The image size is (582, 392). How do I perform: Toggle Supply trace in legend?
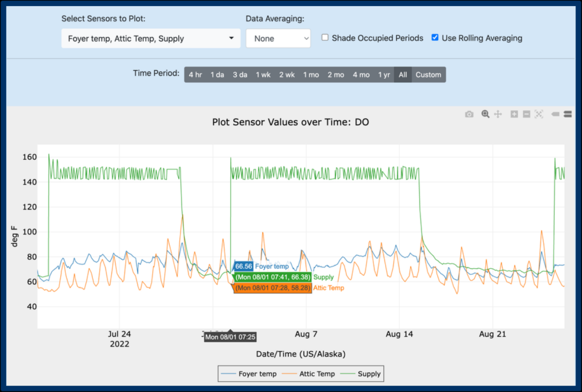tap(360, 374)
